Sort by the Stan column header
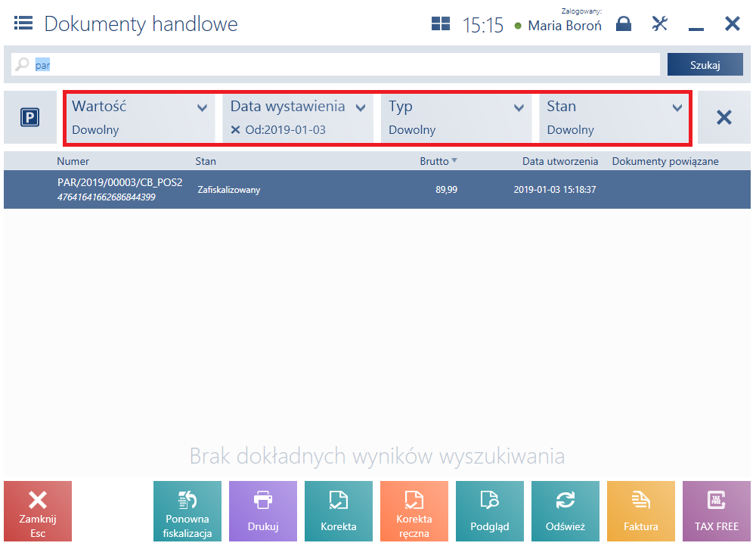The width and height of the screenshot is (756, 546). pos(206,161)
